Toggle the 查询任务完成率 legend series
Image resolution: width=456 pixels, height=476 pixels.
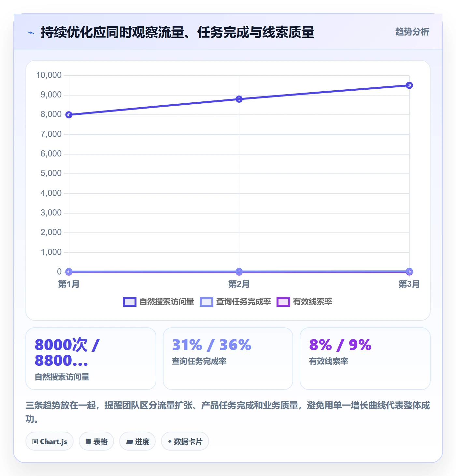[235, 302]
